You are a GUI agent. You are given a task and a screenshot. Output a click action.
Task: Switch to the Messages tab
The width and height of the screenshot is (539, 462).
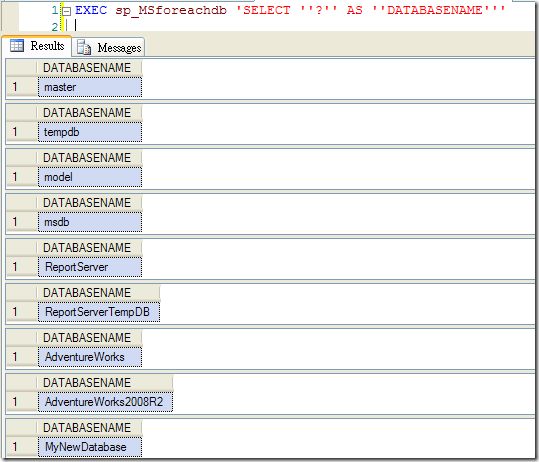[108, 47]
